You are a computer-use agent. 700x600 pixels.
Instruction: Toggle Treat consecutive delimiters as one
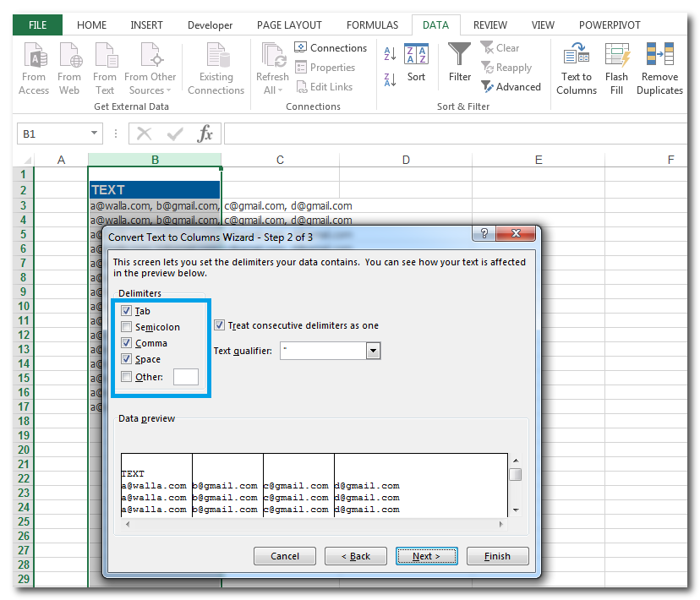[x=220, y=325]
